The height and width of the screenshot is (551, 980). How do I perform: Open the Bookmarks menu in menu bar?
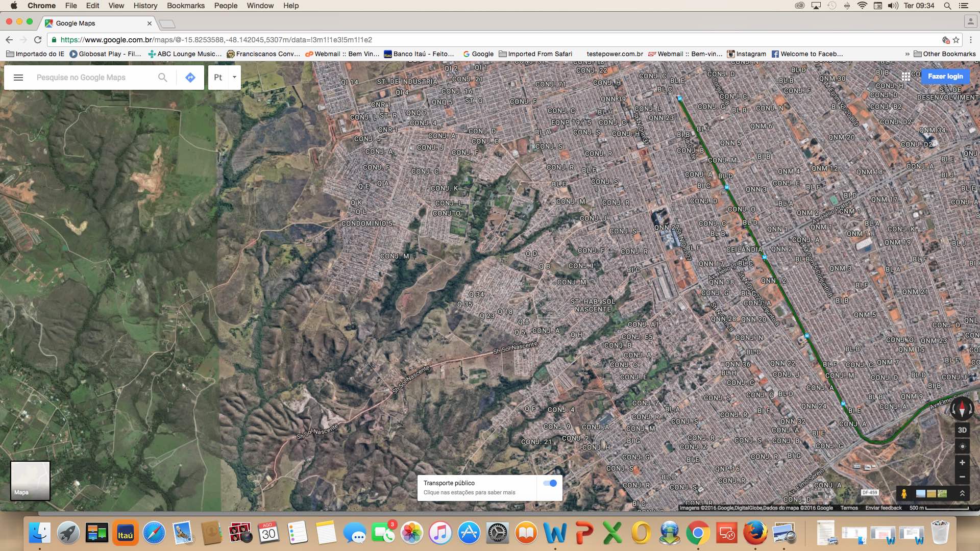[x=185, y=6]
